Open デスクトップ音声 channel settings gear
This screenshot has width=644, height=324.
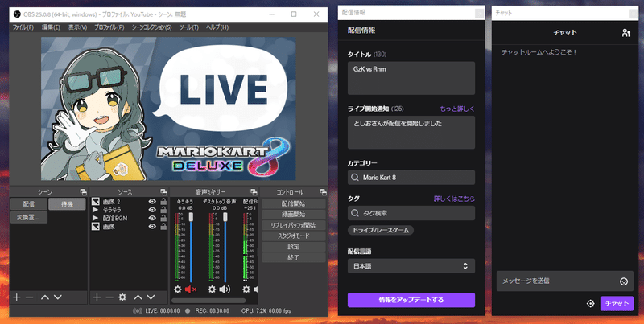(212, 289)
